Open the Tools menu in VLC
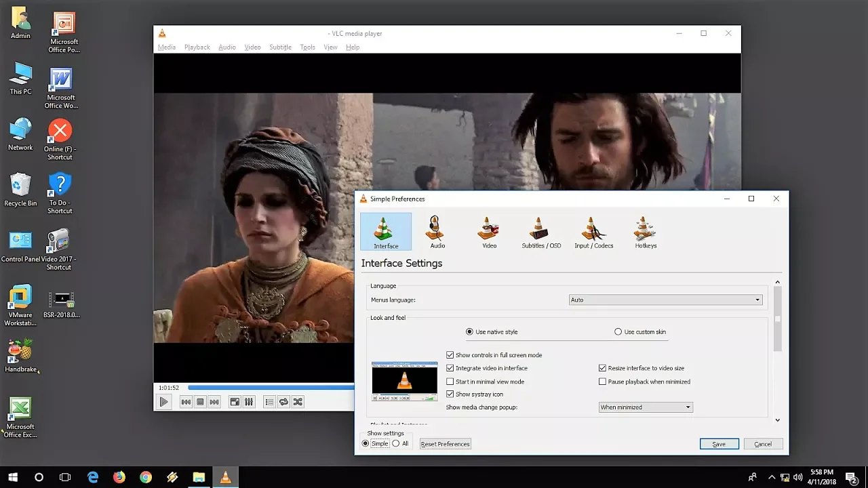The image size is (868, 488). coord(307,47)
